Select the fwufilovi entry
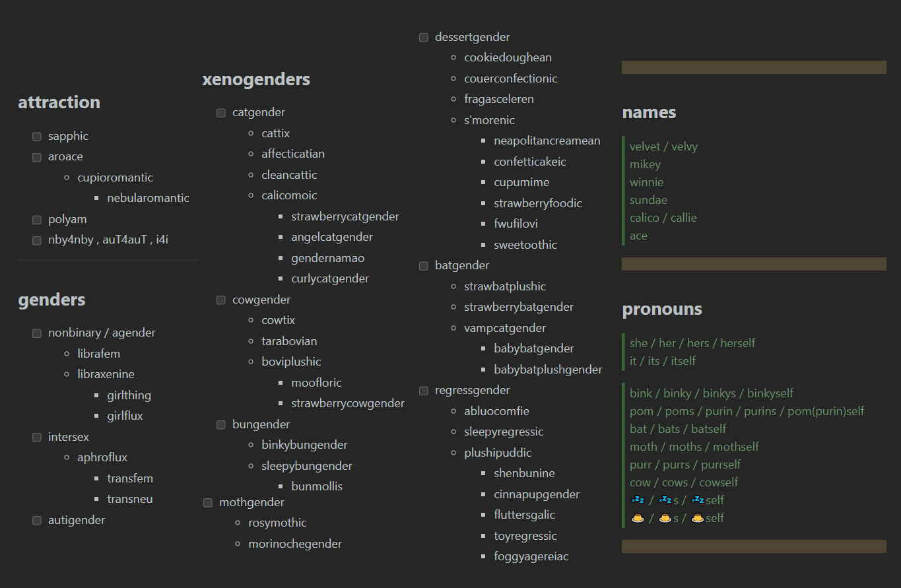 coord(517,224)
